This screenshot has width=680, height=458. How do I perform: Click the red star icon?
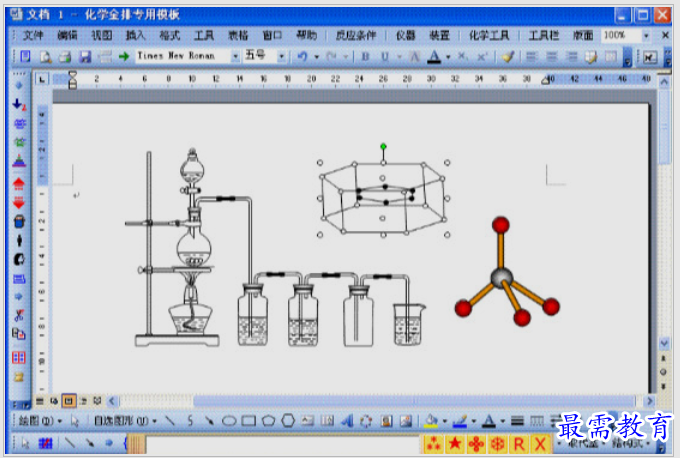pos(454,444)
